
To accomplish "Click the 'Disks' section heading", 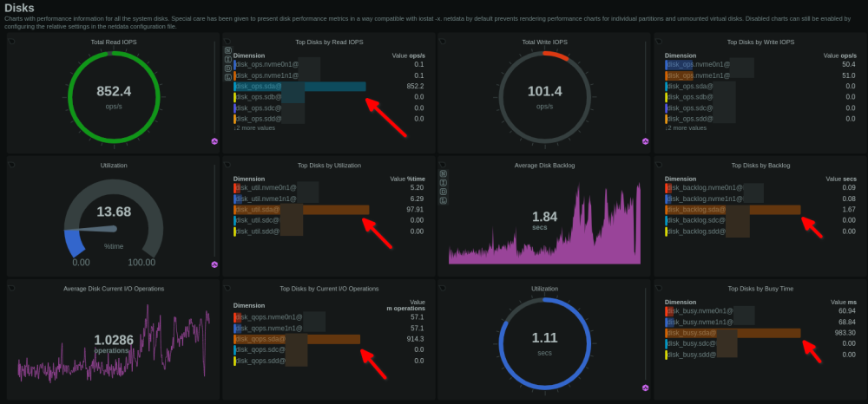I will coord(19,8).
